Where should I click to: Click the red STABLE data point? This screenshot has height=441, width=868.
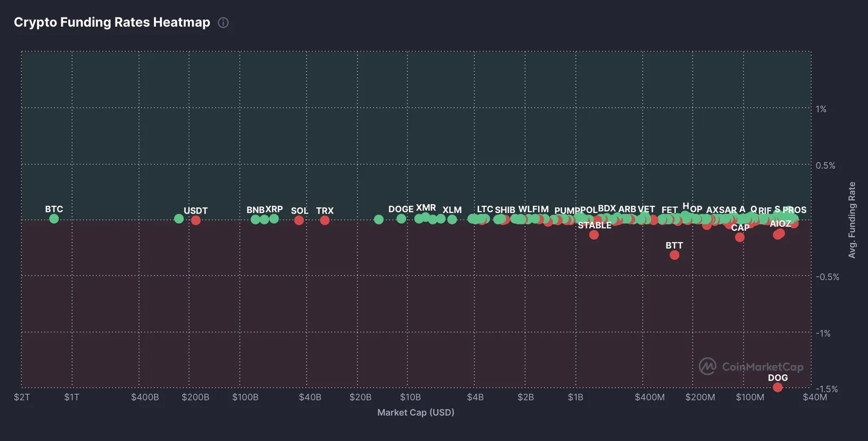point(594,235)
